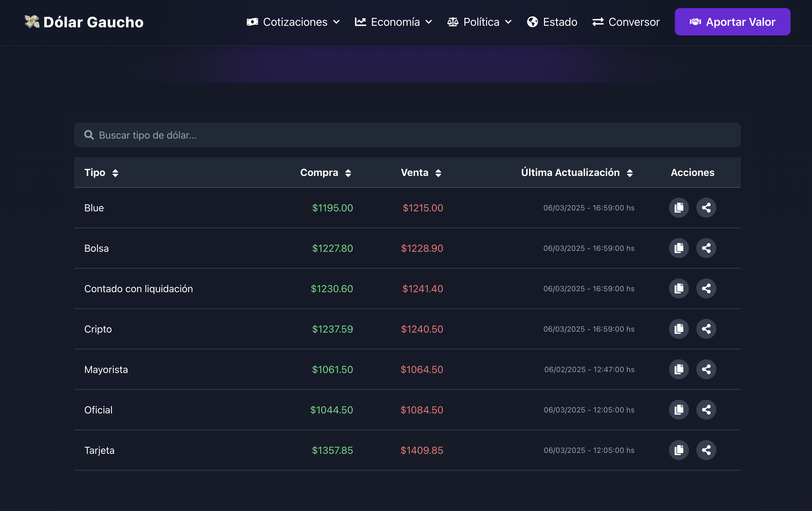Focus the Buscar tipo de dólar field
This screenshot has height=511, width=812.
[407, 135]
